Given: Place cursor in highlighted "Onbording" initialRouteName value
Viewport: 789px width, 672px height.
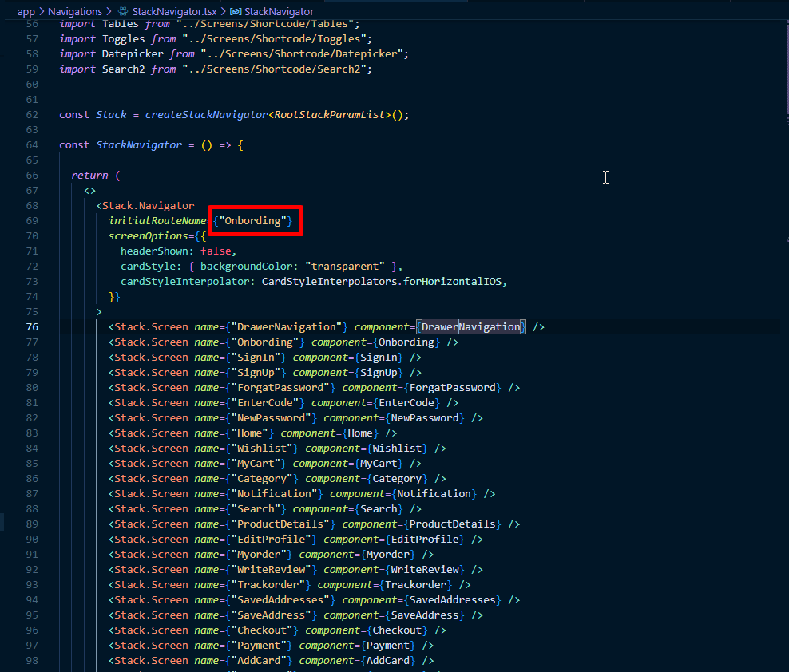Looking at the screenshot, I should point(256,221).
